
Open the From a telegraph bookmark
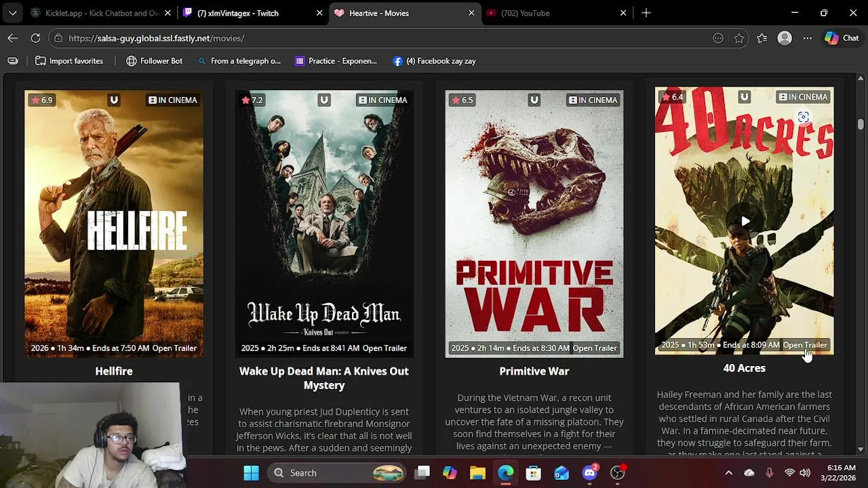[x=239, y=61]
